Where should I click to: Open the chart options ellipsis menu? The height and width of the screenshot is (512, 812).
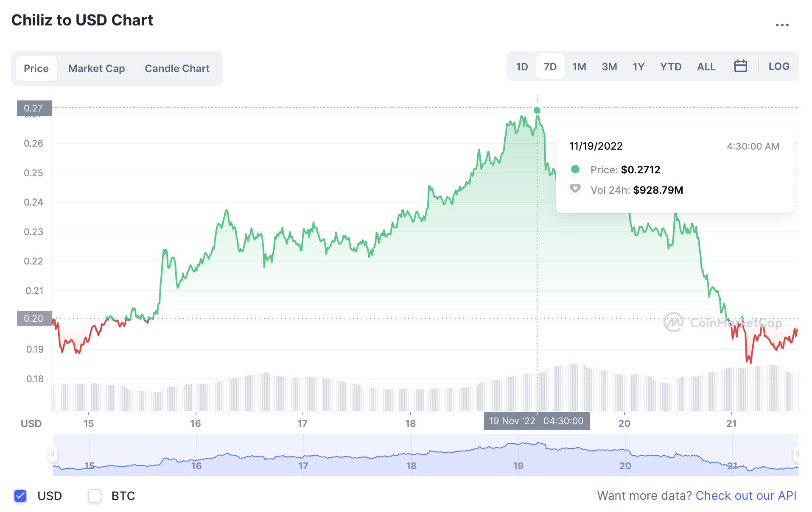coord(783,24)
